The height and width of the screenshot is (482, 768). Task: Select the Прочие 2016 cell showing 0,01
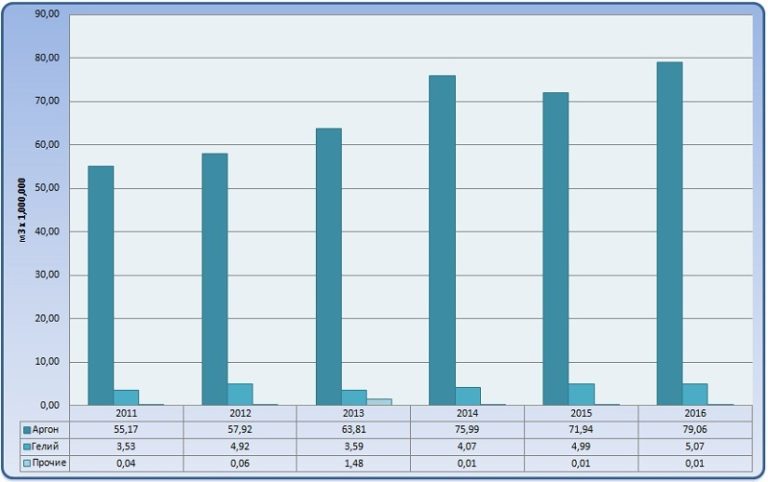tap(695, 463)
